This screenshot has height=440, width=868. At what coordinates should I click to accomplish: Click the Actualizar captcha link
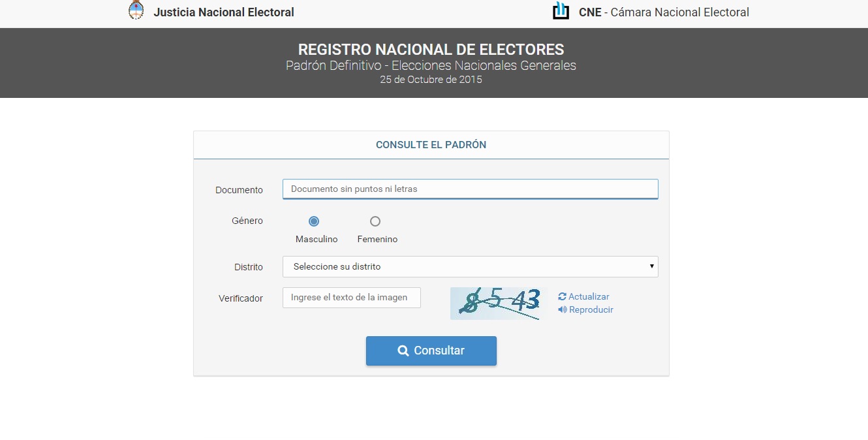[x=588, y=297]
